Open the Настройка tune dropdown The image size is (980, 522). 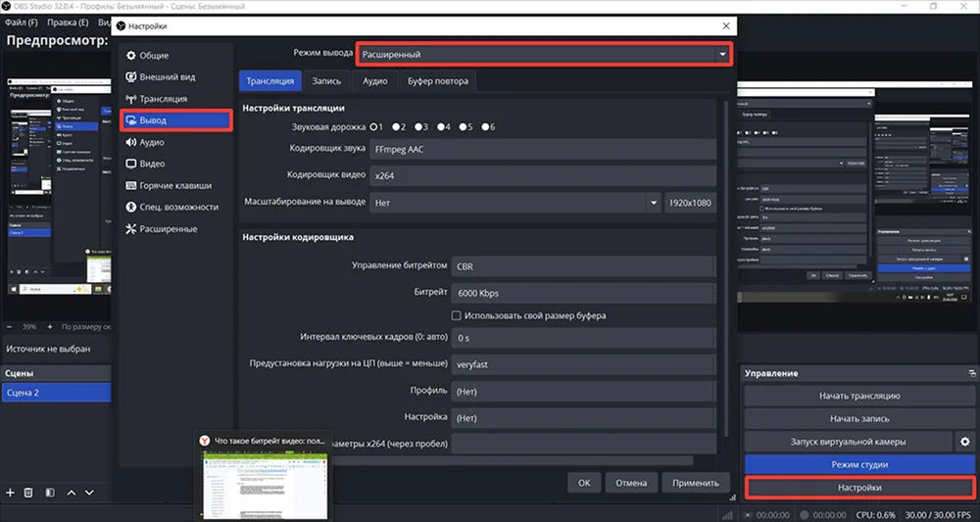point(583,418)
